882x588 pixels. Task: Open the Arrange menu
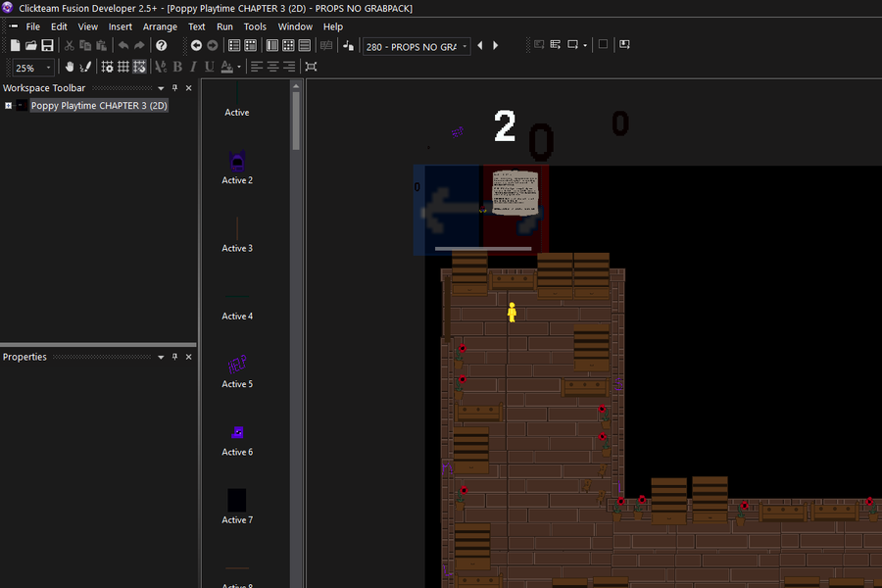click(x=160, y=26)
